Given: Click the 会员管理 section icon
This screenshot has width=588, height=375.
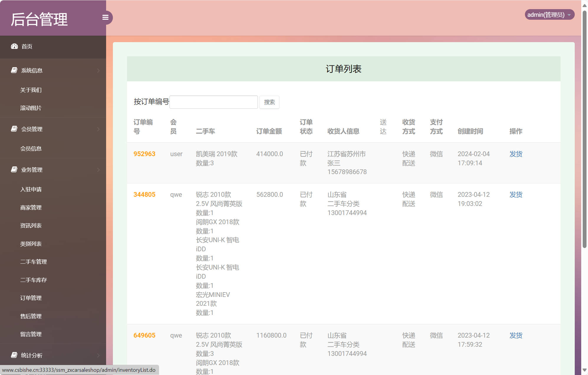Looking at the screenshot, I should click(x=14, y=129).
